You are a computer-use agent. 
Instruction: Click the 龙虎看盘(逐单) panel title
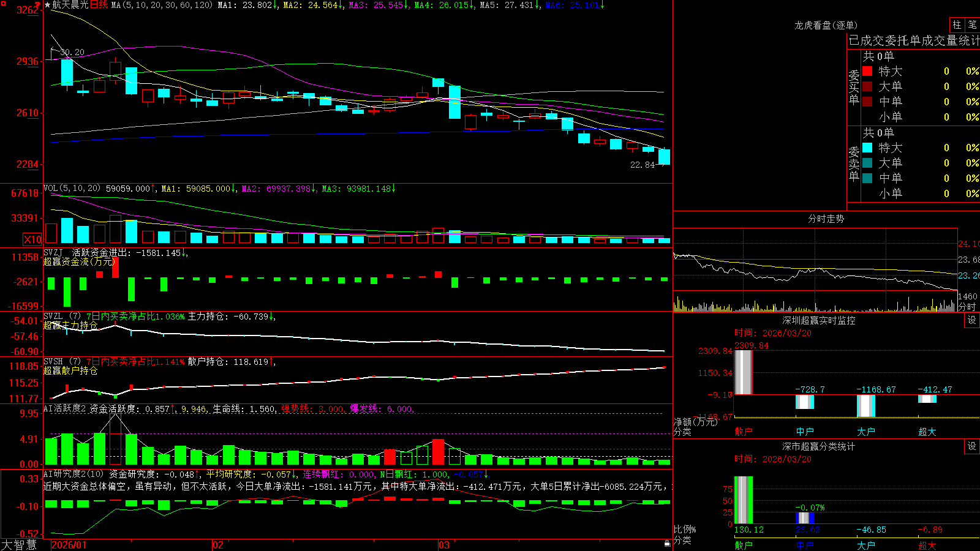826,25
